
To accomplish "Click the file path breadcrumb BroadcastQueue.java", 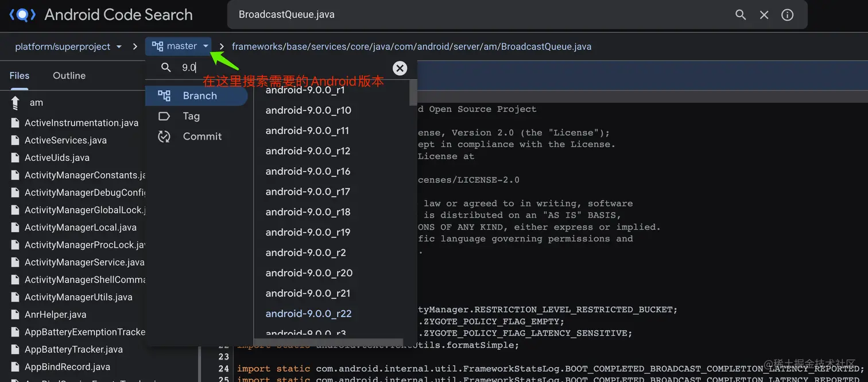I will click(x=546, y=47).
